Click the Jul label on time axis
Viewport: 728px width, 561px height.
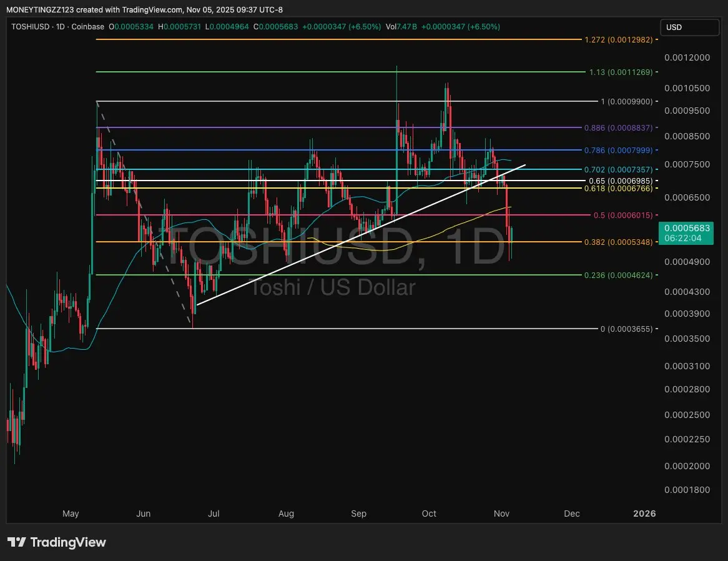214,514
